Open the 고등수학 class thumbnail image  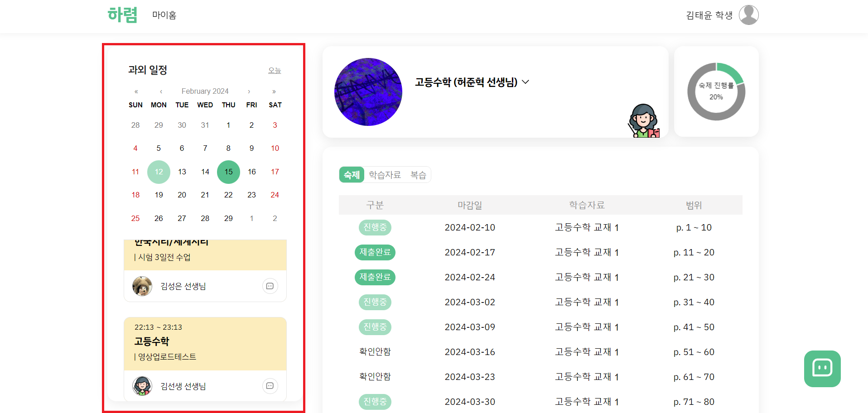[x=368, y=92]
